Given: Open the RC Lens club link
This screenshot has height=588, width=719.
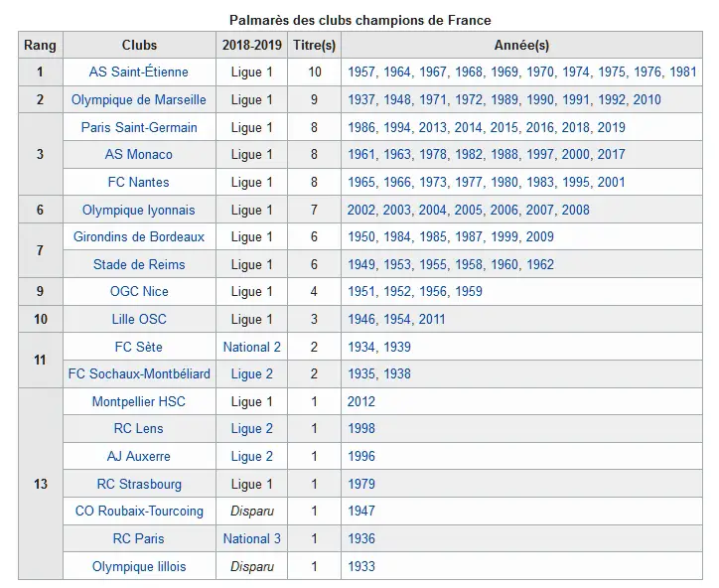Looking at the screenshot, I should point(138,428).
